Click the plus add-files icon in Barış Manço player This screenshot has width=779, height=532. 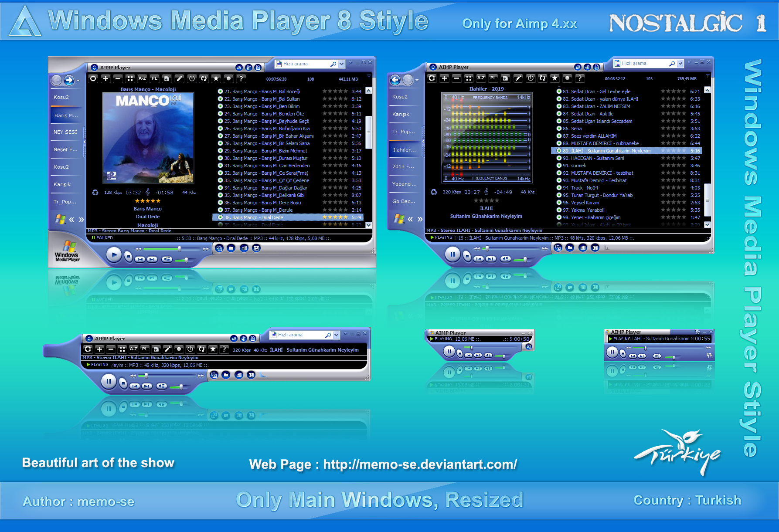click(x=105, y=78)
